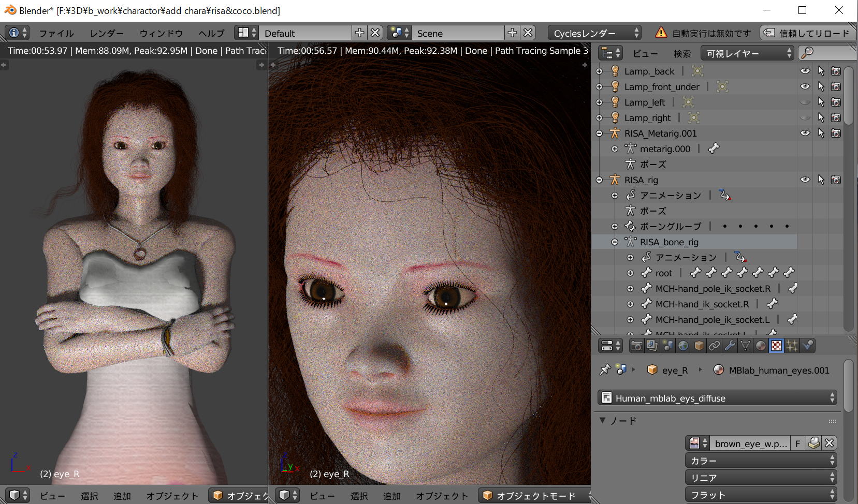Collapse the RISA_bone_rig tree item

615,242
